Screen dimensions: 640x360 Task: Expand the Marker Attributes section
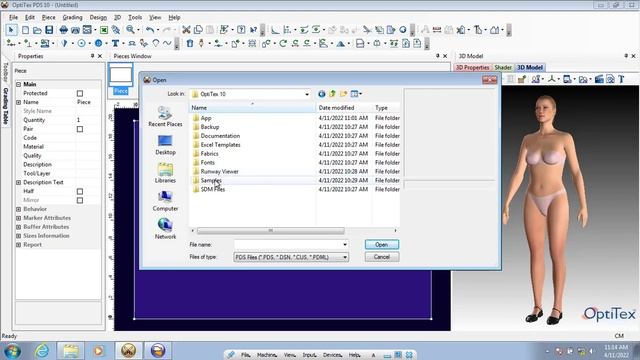[x=18, y=218]
